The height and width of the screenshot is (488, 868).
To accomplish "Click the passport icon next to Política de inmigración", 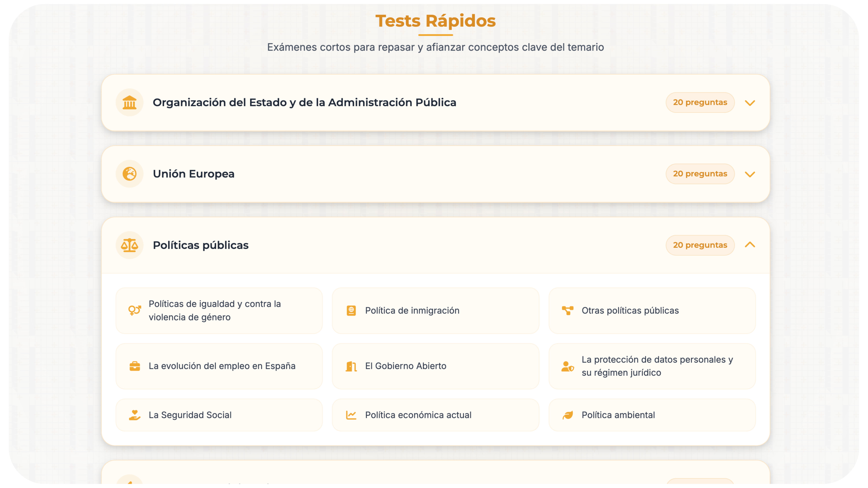I will 351,311.
